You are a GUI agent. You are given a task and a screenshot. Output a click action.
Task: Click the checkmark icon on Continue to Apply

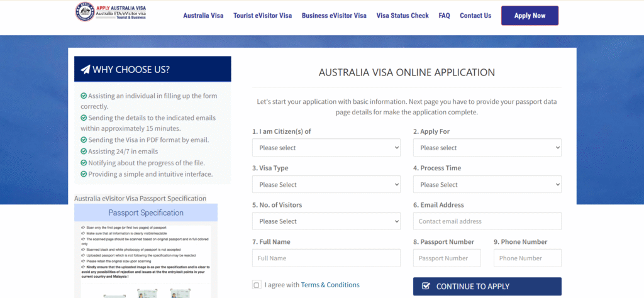tap(426, 287)
